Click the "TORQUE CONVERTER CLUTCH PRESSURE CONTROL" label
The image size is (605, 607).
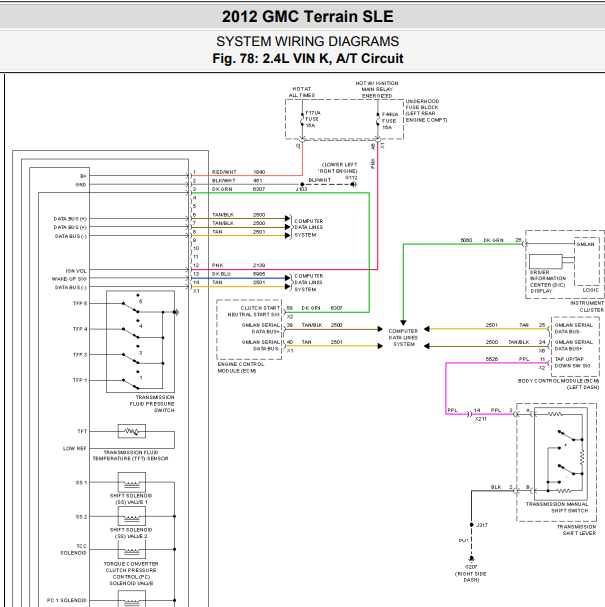131,573
